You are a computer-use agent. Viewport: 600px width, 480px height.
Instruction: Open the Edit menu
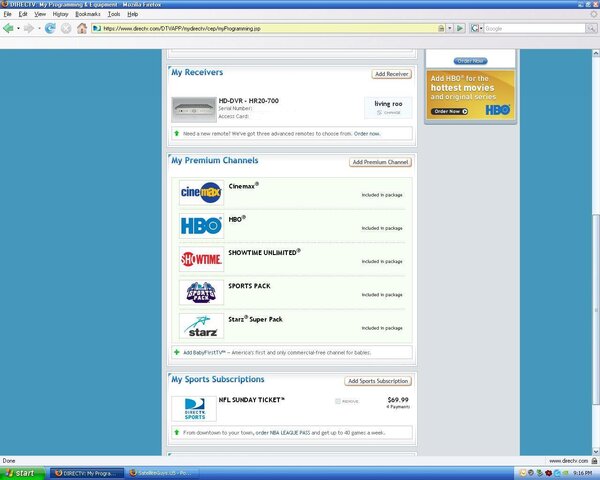click(x=23, y=14)
